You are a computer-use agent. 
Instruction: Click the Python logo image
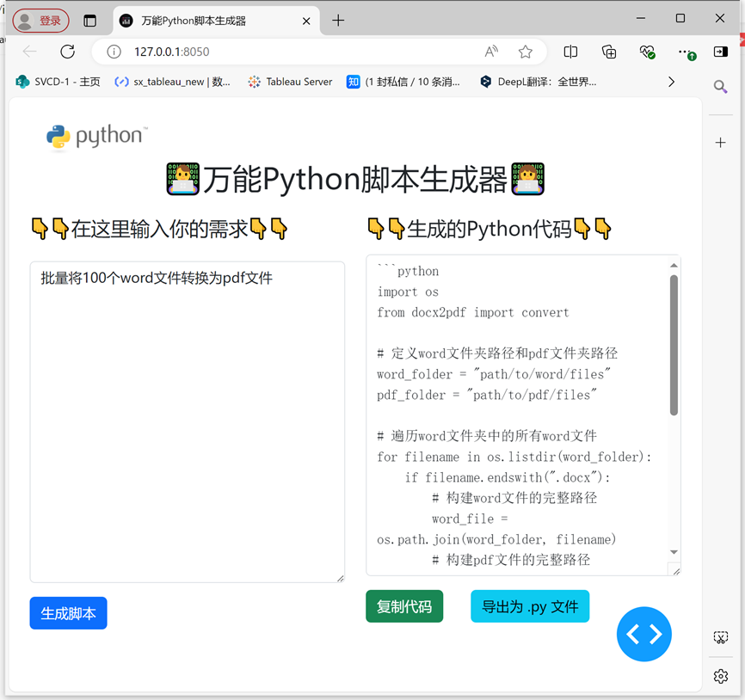click(x=97, y=137)
